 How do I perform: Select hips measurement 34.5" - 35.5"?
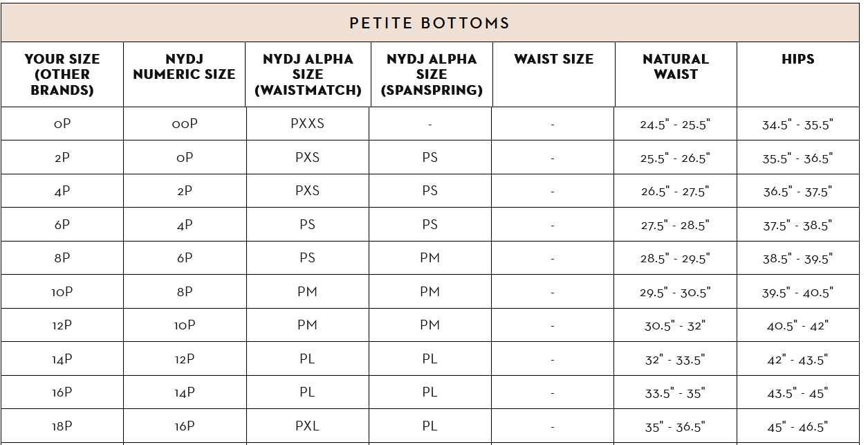point(797,125)
